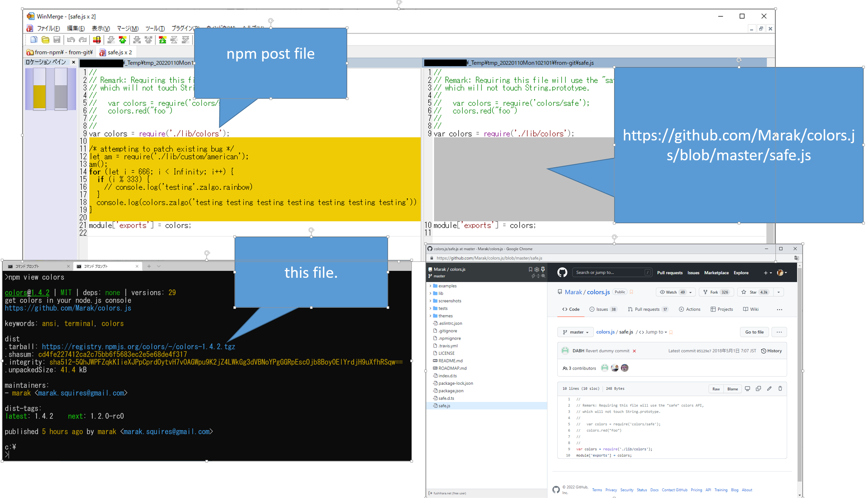The height and width of the screenshot is (498, 868).
Task: Select the previous difference green up-arrow icon
Action: 123,39
